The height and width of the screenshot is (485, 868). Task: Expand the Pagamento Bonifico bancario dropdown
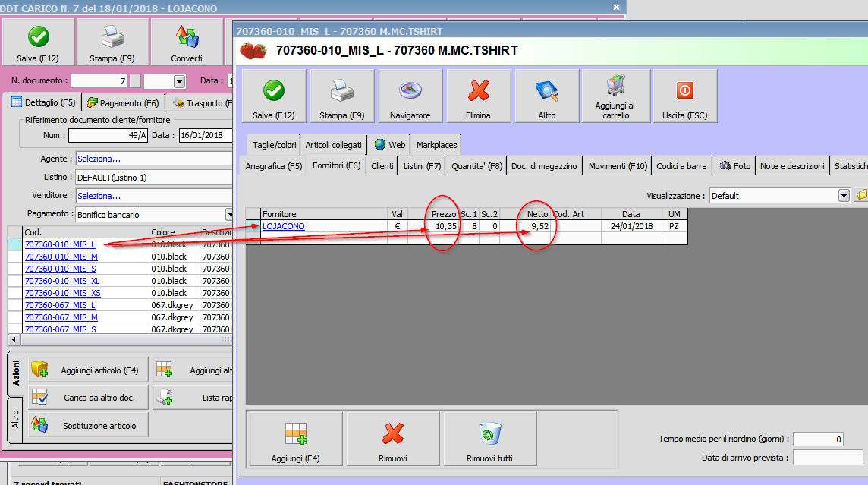pos(229,214)
